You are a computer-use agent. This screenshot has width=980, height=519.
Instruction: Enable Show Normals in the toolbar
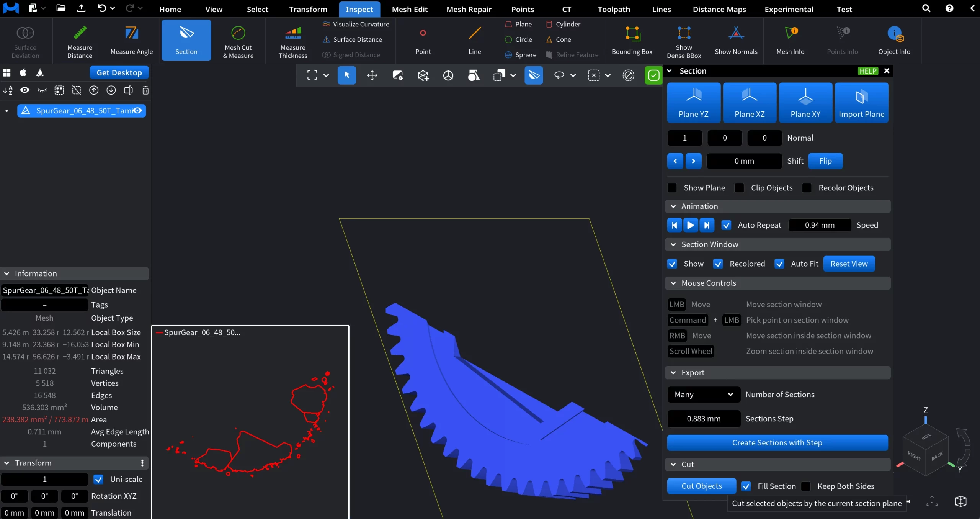pos(736,40)
